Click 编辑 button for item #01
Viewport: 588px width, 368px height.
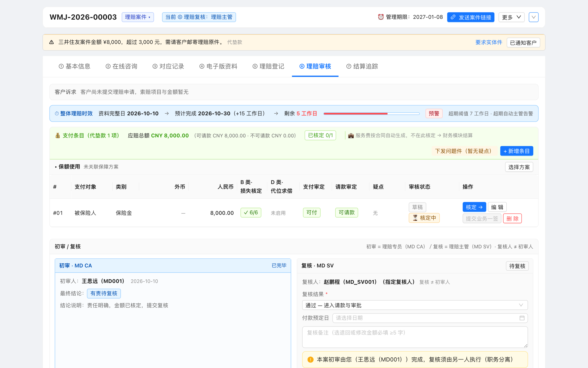(x=497, y=207)
